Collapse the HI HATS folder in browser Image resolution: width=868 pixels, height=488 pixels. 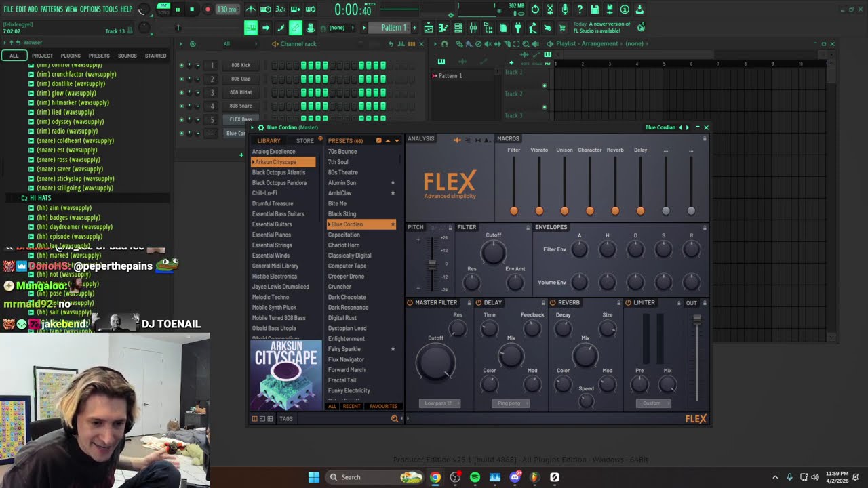(x=40, y=198)
